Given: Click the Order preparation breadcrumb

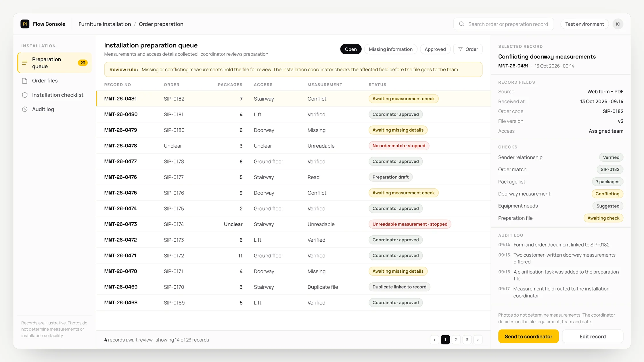Looking at the screenshot, I should [161, 24].
